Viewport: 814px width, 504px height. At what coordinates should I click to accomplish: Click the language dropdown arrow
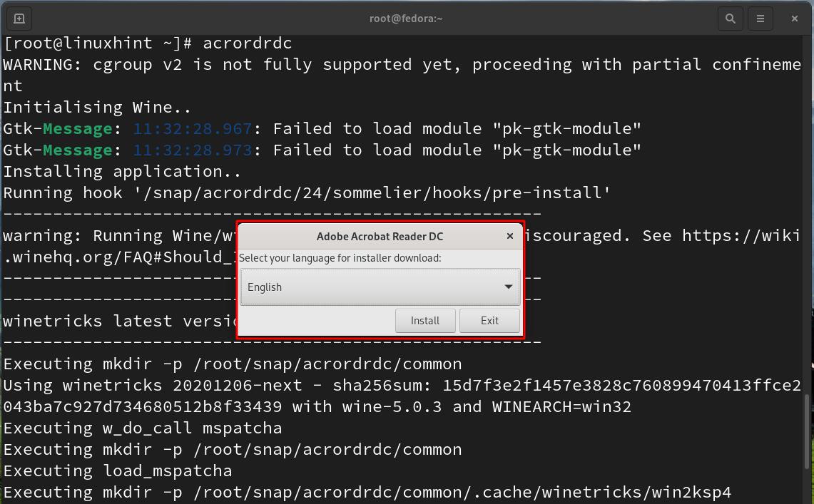click(508, 287)
